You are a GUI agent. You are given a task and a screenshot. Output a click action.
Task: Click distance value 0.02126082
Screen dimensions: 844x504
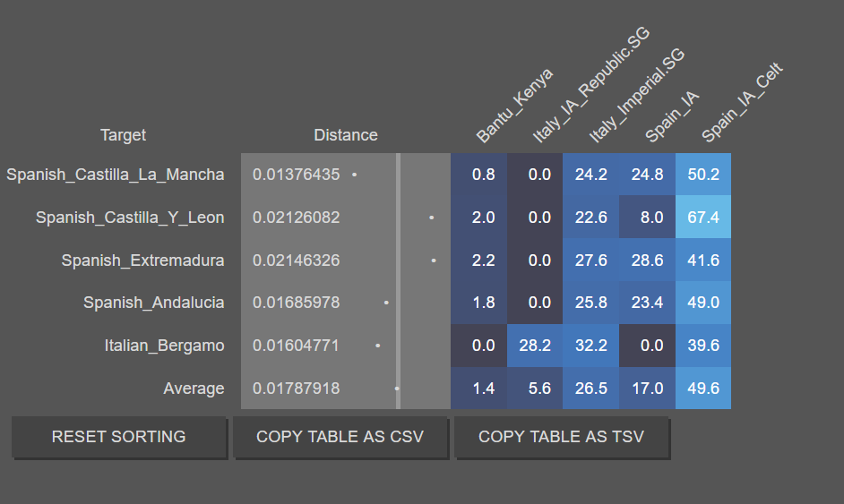click(x=296, y=218)
